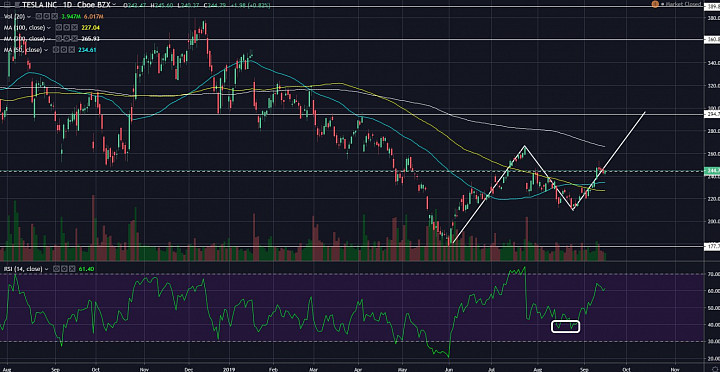Toggle visibility of MA (200, close)
Image resolution: width=720 pixels, height=372 pixels.
click(59, 39)
